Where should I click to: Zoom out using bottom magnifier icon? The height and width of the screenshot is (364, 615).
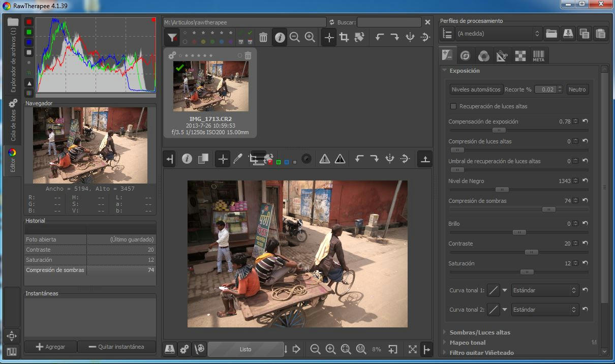click(315, 349)
